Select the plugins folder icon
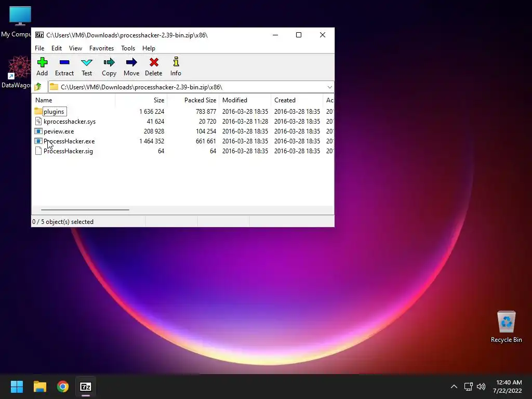Viewport: 532px width, 399px height. [x=38, y=111]
